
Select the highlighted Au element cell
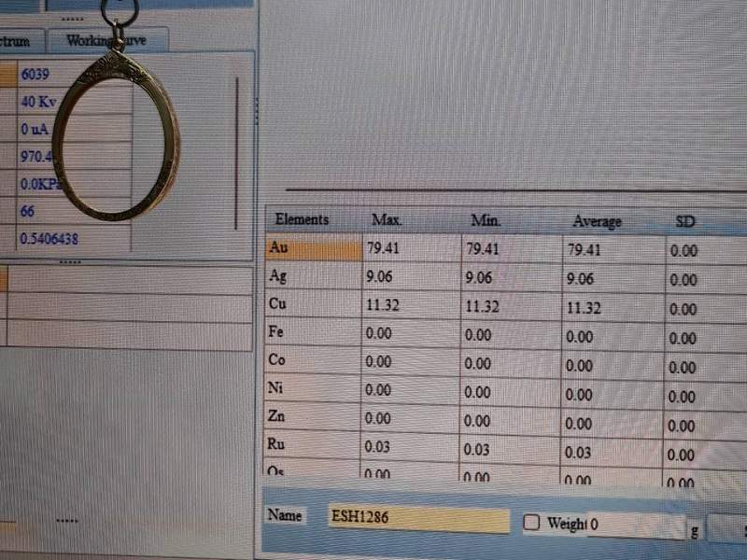pyautogui.click(x=313, y=249)
